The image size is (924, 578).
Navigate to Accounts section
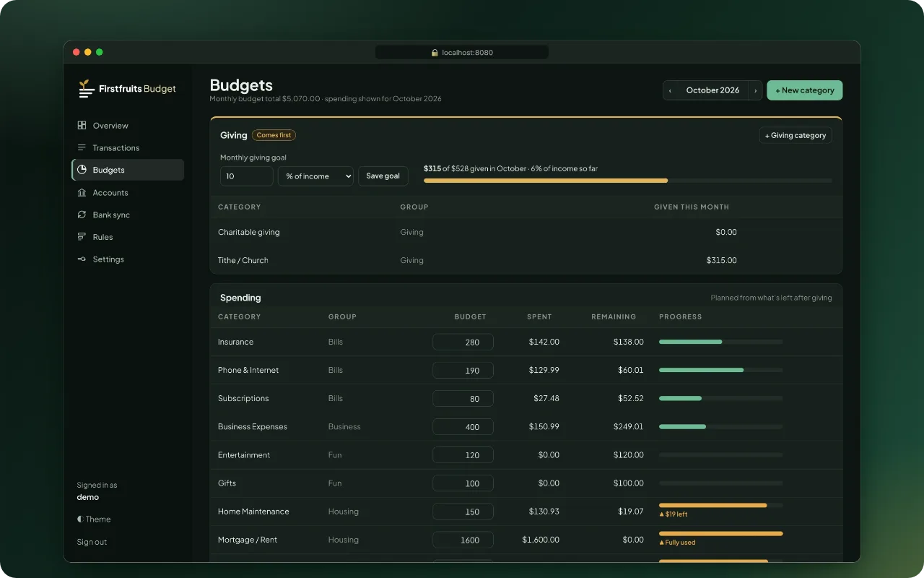click(x=128, y=193)
